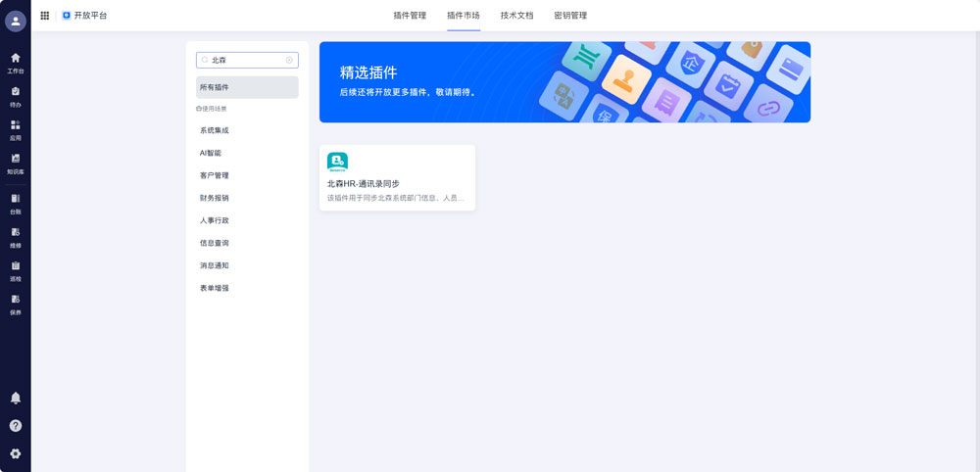
Task: Switch to the 技术文档 tab
Action: [516, 16]
